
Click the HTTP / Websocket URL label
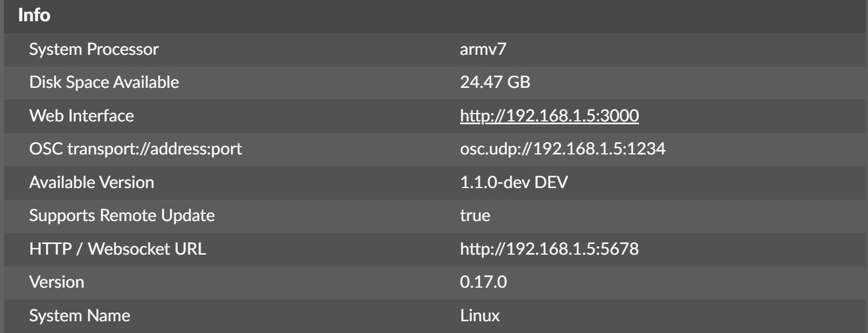coord(118,249)
